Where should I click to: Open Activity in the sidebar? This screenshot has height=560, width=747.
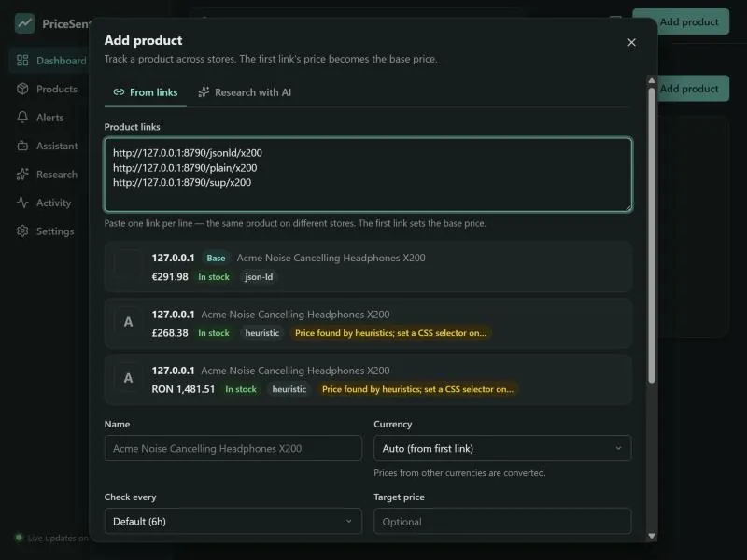(x=49, y=203)
